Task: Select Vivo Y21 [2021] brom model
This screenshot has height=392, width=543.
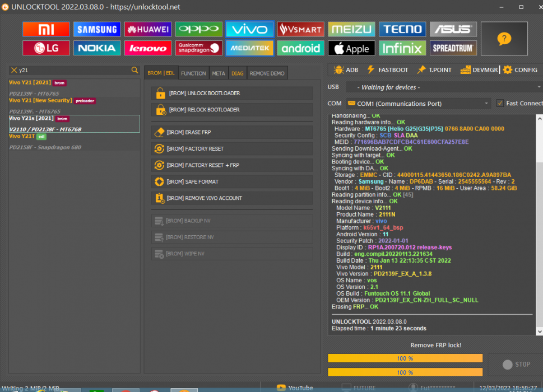Action: coord(74,88)
